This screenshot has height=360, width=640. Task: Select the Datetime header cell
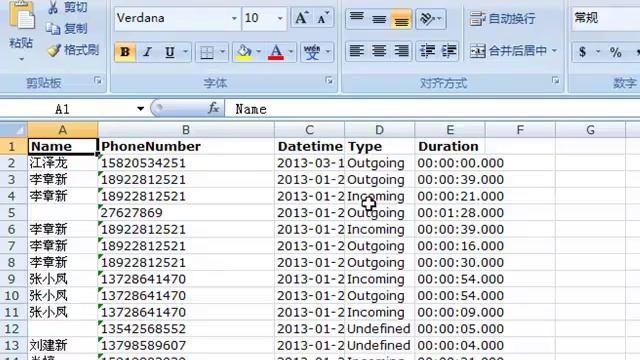309,147
